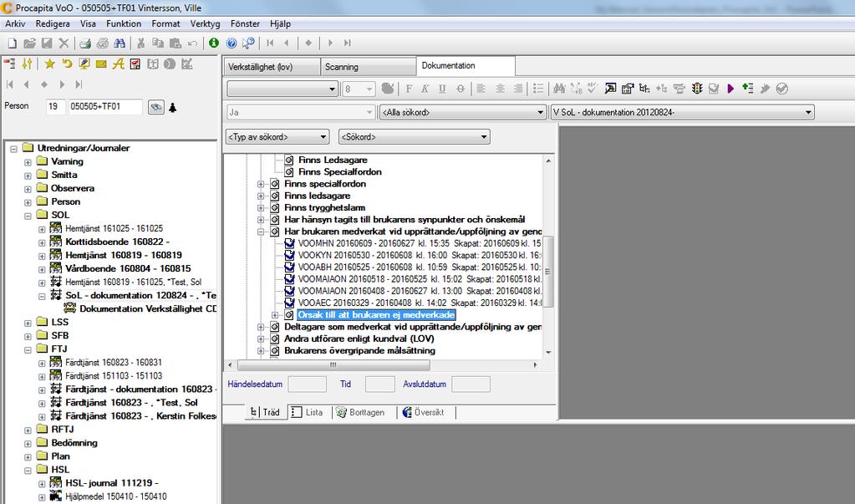Click the yellow star Favorites icon
The width and height of the screenshot is (855, 504).
click(49, 64)
